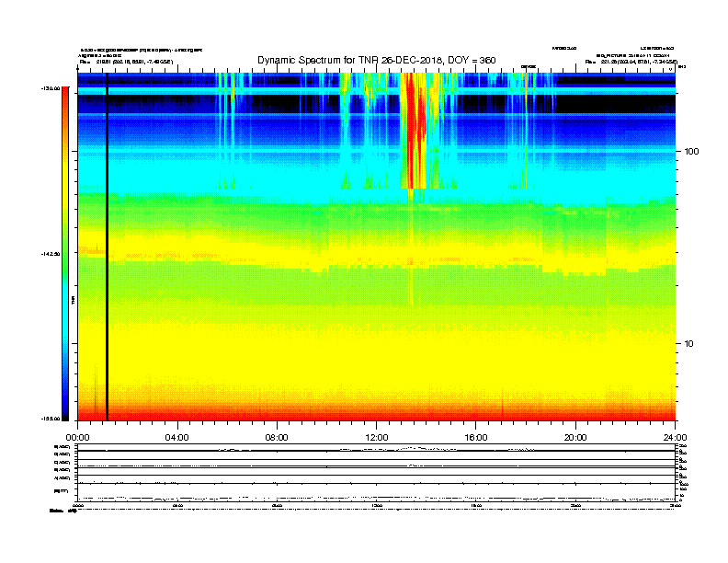The width and height of the screenshot is (728, 563).
Task: Click the "100" frequency axis label
Action: pyautogui.click(x=692, y=152)
